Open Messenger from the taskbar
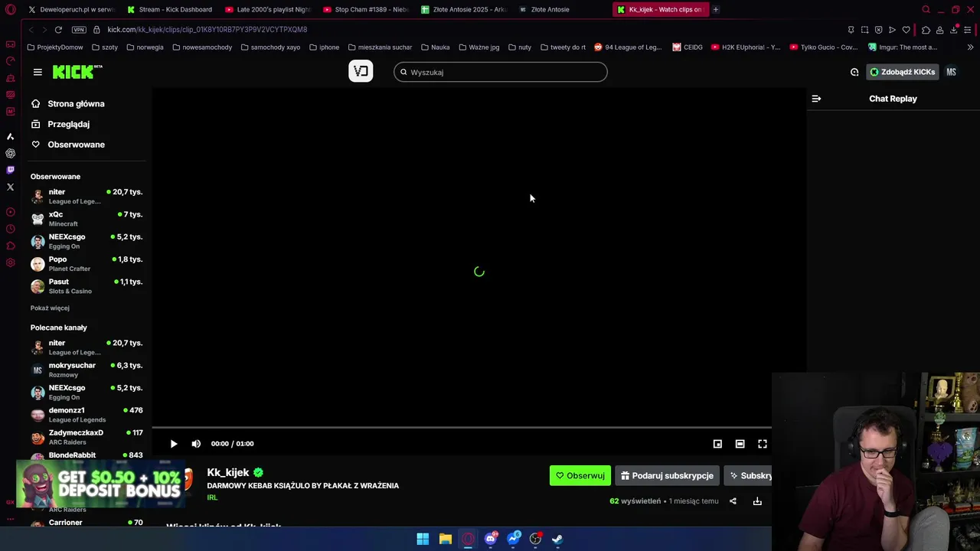980x551 pixels. [514, 539]
